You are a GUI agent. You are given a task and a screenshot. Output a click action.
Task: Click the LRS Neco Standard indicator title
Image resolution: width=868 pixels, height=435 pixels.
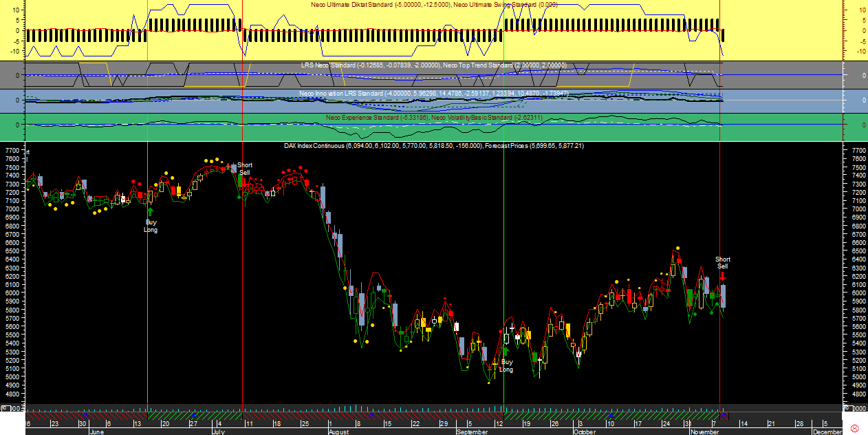[x=433, y=65]
